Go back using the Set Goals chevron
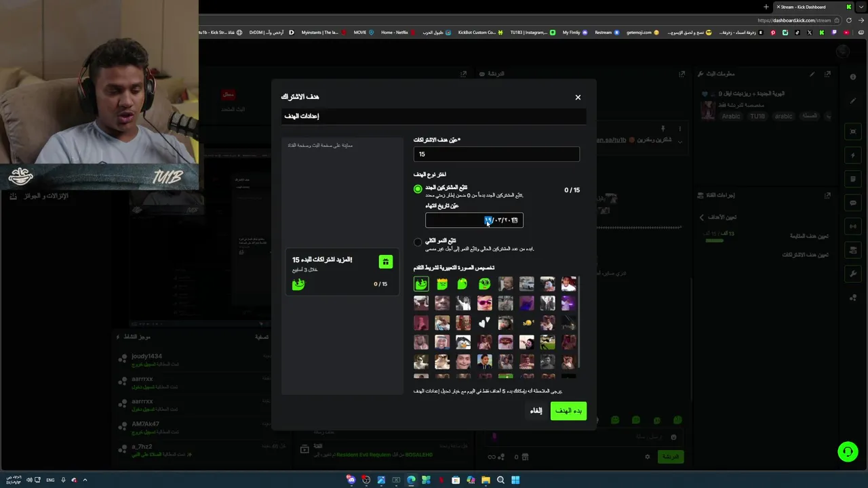Screen dimensions: 868x488 pyautogui.click(x=702, y=218)
